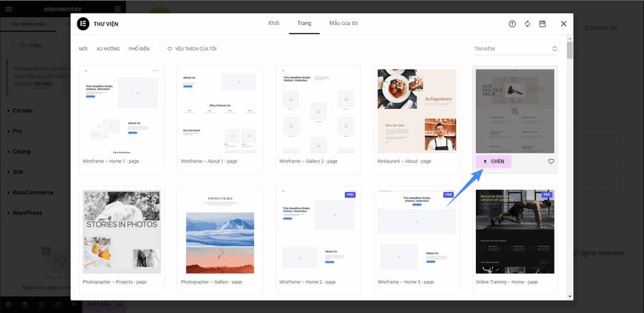Click the search magnifier icon in library
The height and width of the screenshot is (313, 644).
tap(555, 49)
